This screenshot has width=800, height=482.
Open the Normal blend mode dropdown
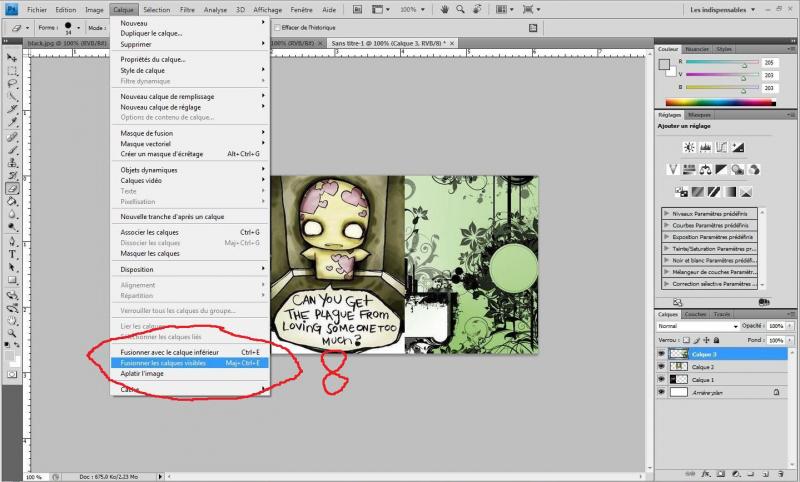tap(697, 326)
